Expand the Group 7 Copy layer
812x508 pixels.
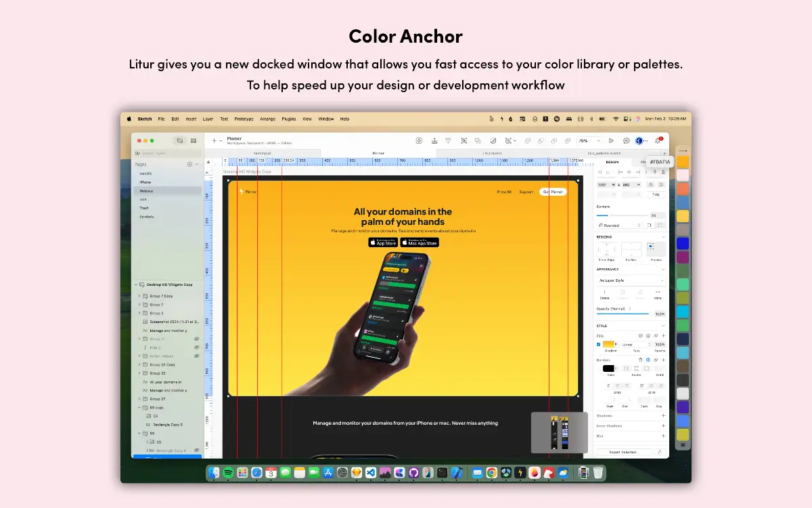pyautogui.click(x=139, y=296)
